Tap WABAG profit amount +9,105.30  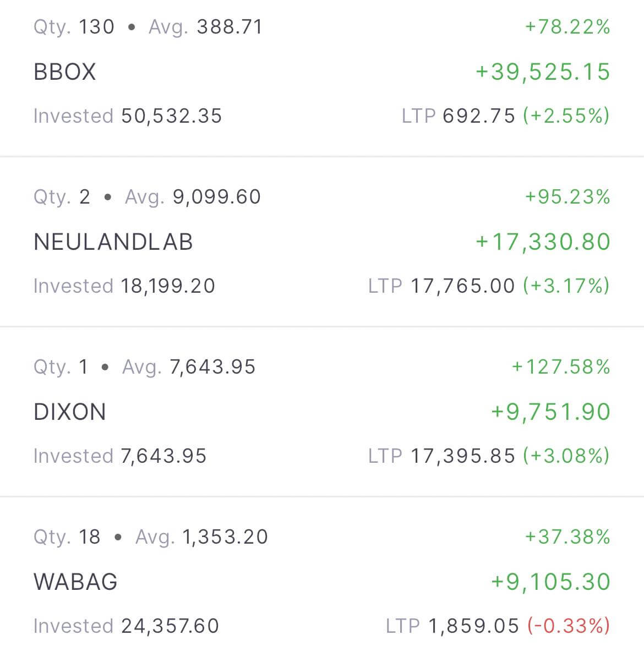(550, 582)
